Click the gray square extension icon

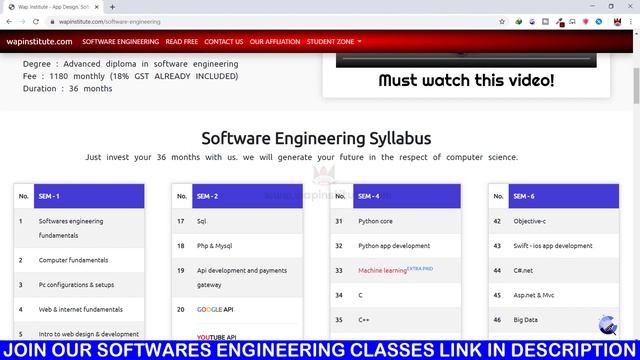[545, 22]
